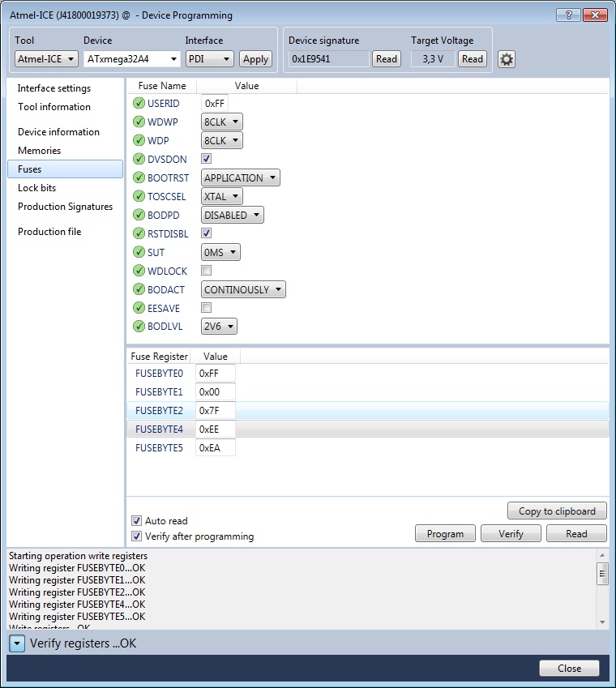Toggle Verify after programming checkbox
The image size is (616, 688).
point(136,536)
